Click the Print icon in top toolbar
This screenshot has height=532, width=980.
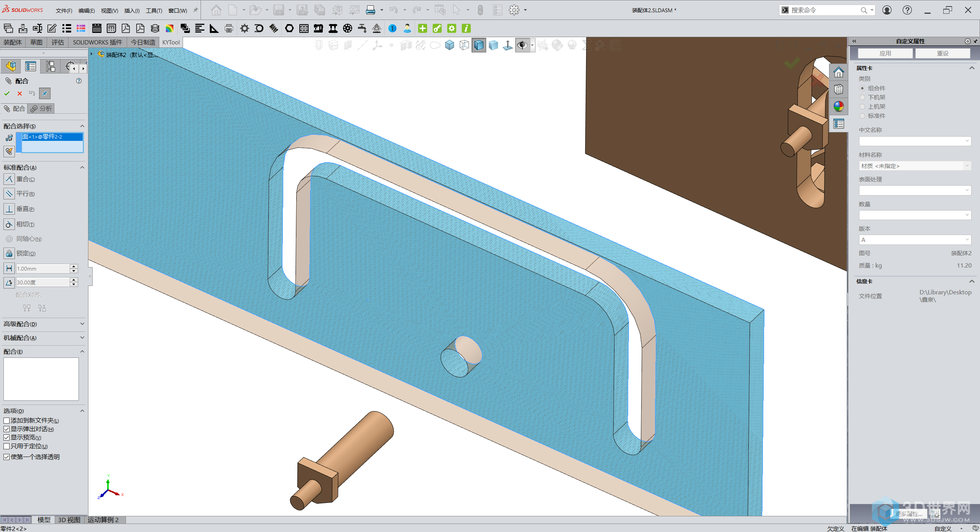(371, 10)
